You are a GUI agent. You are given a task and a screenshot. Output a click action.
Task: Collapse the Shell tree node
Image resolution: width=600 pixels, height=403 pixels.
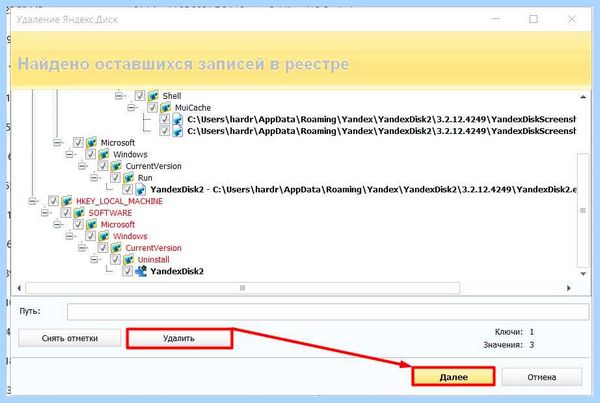coord(119,95)
